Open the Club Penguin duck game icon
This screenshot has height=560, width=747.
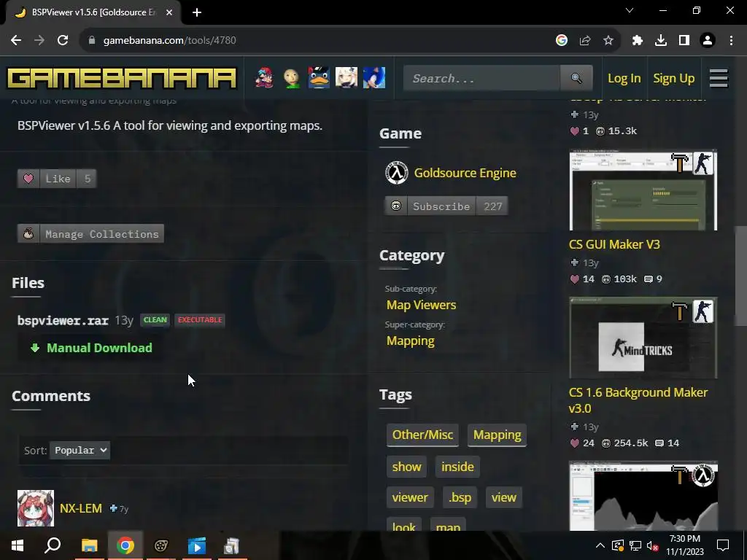point(319,77)
